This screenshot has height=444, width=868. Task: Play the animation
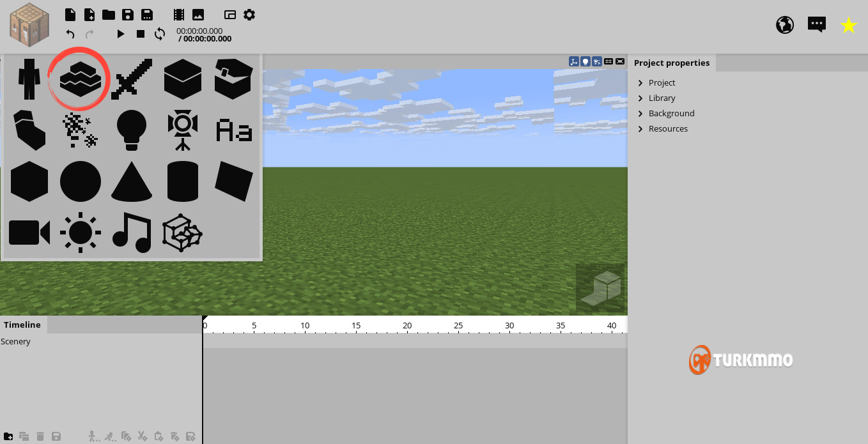pos(121,34)
